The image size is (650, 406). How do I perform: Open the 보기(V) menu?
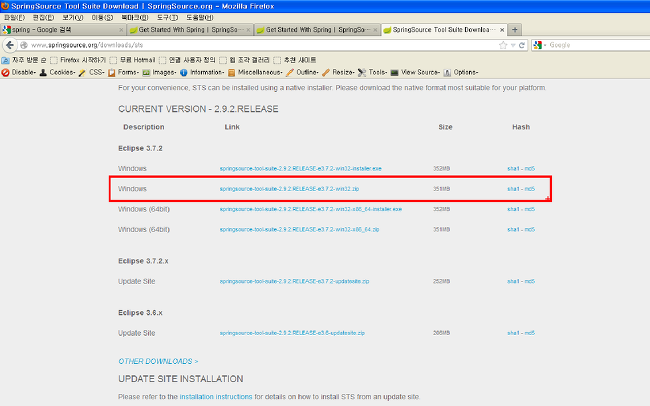tap(73, 17)
